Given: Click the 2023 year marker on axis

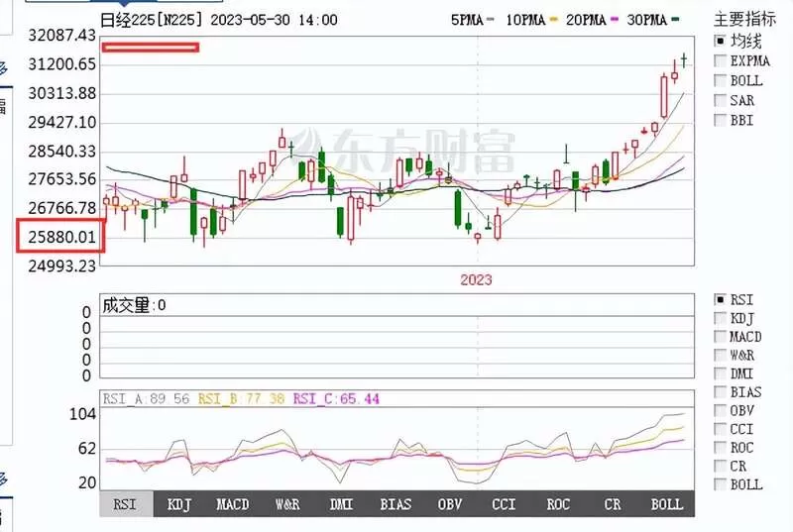Looking at the screenshot, I should (x=476, y=279).
